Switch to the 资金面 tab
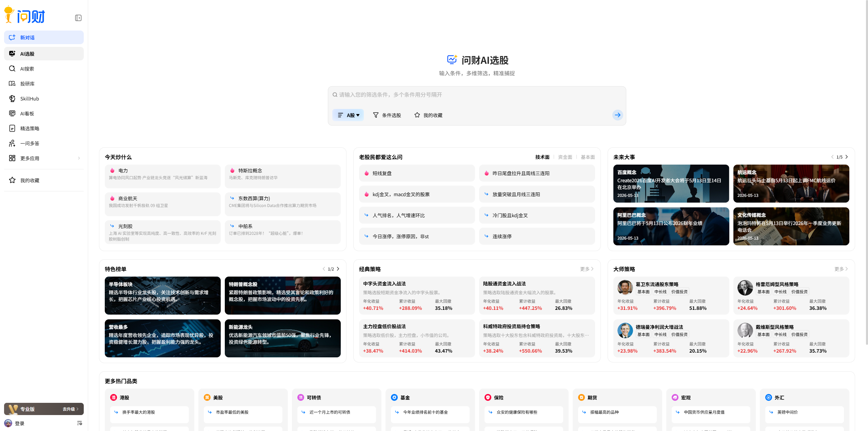This screenshot has height=431, width=868. [565, 157]
